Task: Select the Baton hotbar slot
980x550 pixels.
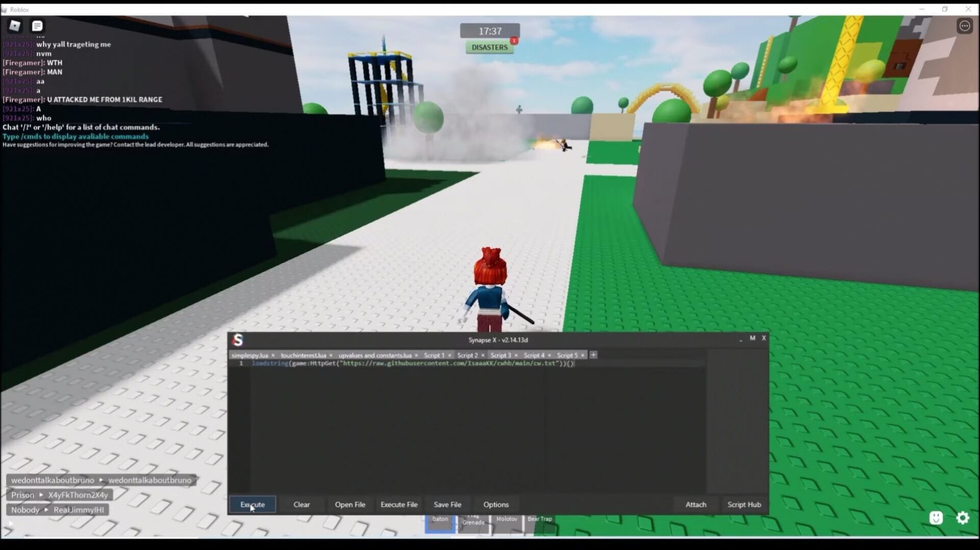Action: point(440,524)
